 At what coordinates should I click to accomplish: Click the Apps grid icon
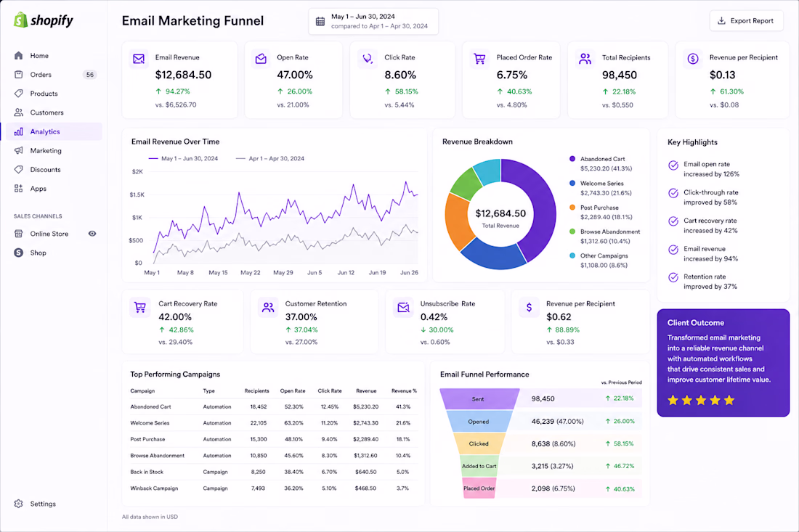(18, 189)
